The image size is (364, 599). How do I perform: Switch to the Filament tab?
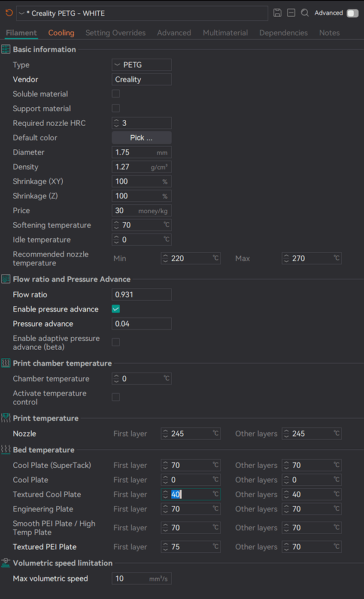22,33
